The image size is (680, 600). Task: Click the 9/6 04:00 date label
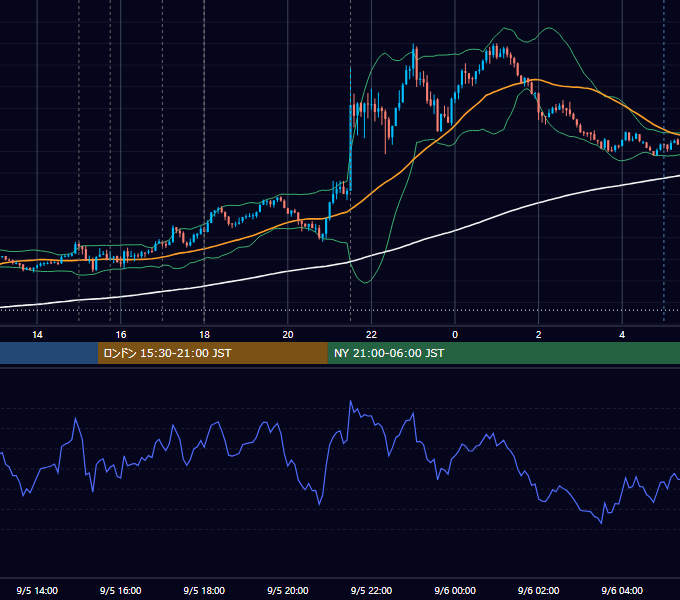tap(622, 590)
